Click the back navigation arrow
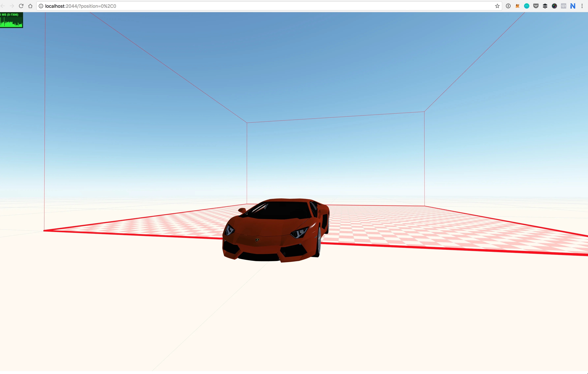588x374 pixels. click(x=3, y=6)
